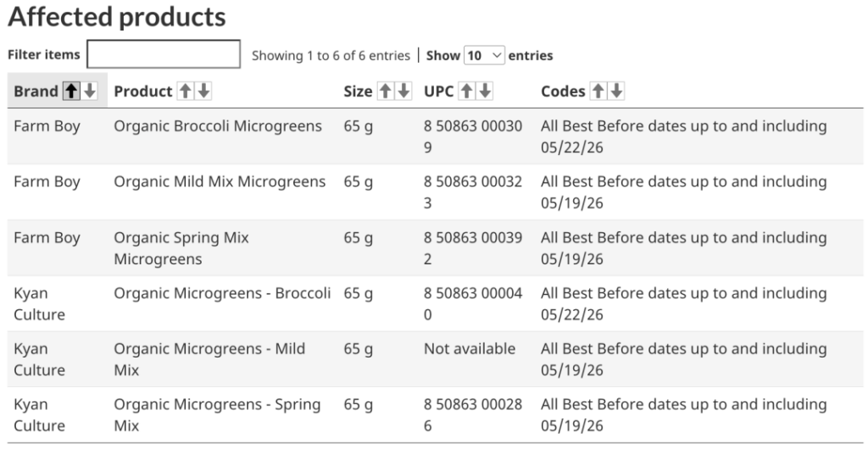Sort Brand column ascending with up arrow
Viewport: 868px width, 449px height.
pos(71,91)
